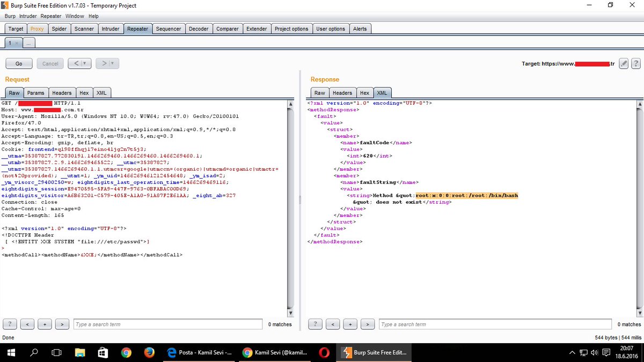Open the Burp menu
This screenshot has width=644, height=362.
click(x=10, y=16)
